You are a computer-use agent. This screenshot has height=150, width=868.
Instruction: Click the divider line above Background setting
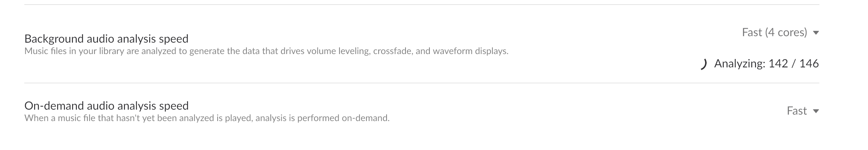tap(422, 5)
